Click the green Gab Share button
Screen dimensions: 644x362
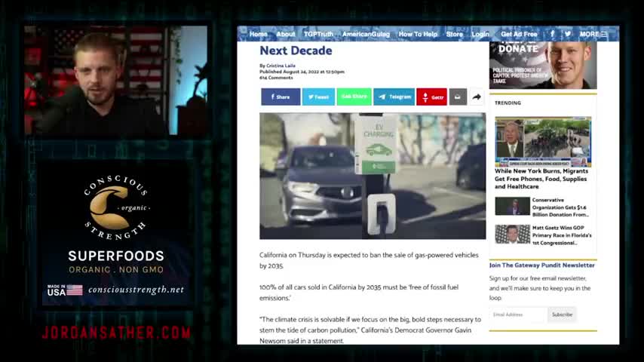point(354,97)
